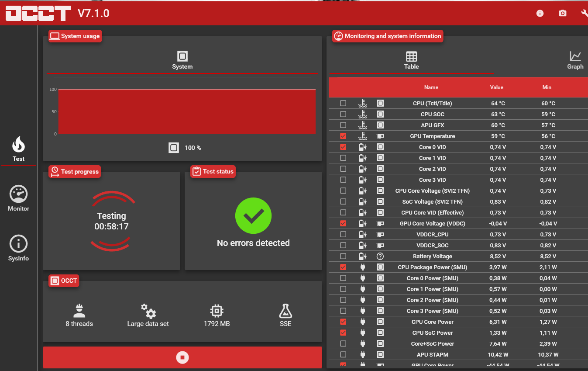Tick the Battery Voltage checkbox
The image size is (588, 371).
tap(343, 256)
